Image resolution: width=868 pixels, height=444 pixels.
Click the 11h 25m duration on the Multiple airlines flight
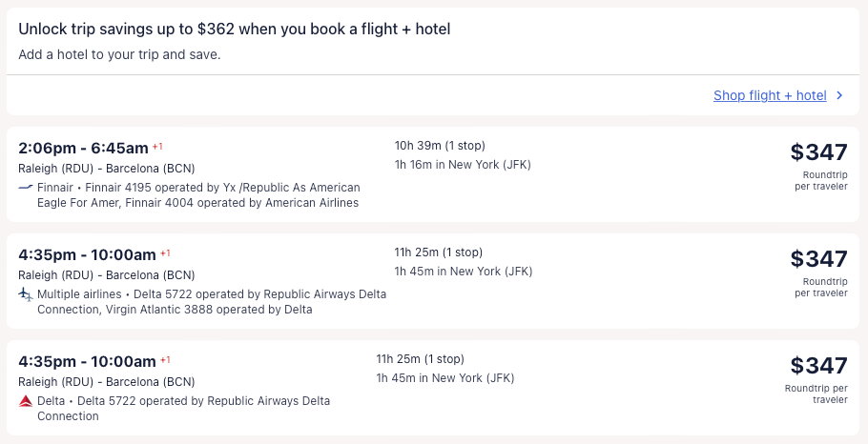pos(439,252)
